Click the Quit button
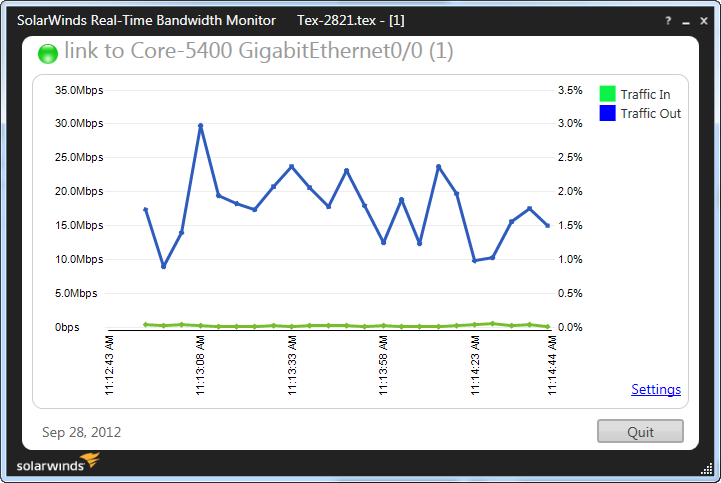721x483 pixels. point(640,431)
